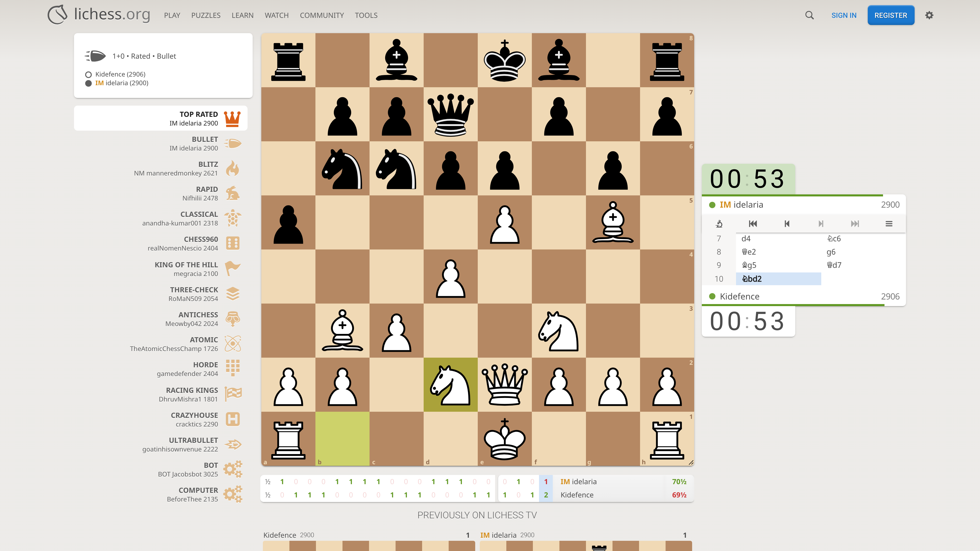Click the lichess horse logo icon
This screenshot has width=980, height=551.
[57, 15]
